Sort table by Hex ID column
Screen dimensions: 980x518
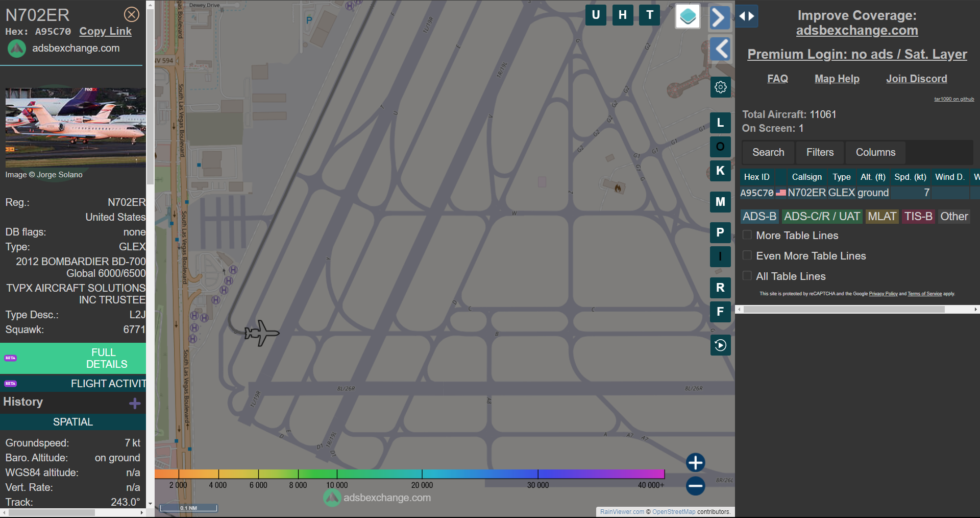tap(756, 177)
